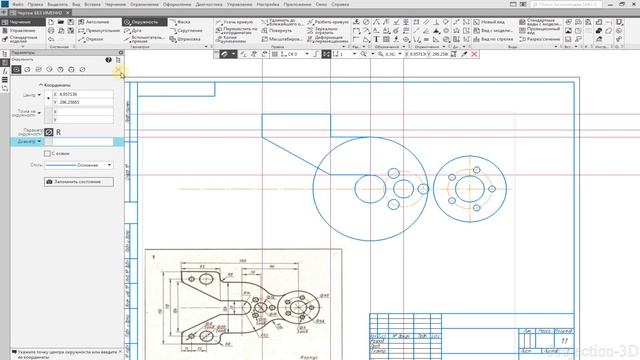The image size is (640, 360).
Task: Open the Центр dropdown arrow
Action: [x=39, y=95]
